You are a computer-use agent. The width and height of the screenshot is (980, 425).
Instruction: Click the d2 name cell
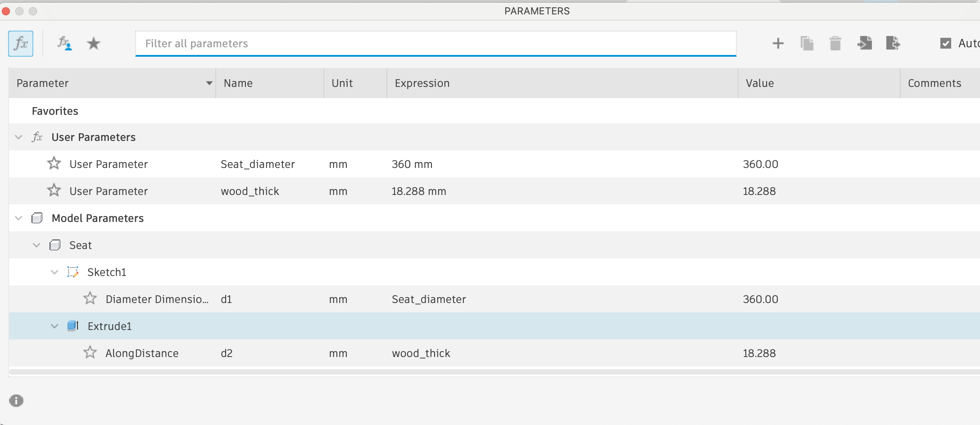tap(227, 353)
